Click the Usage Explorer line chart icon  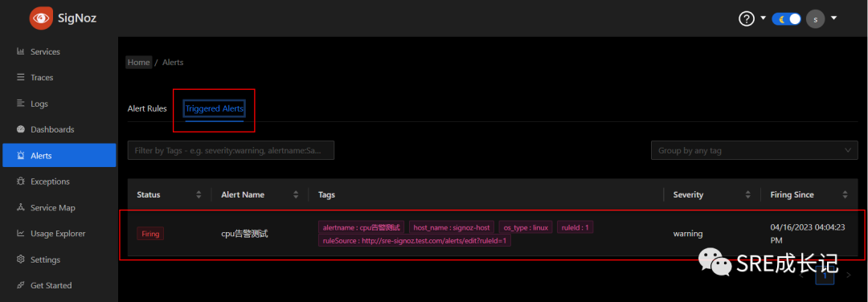pyautogui.click(x=21, y=234)
